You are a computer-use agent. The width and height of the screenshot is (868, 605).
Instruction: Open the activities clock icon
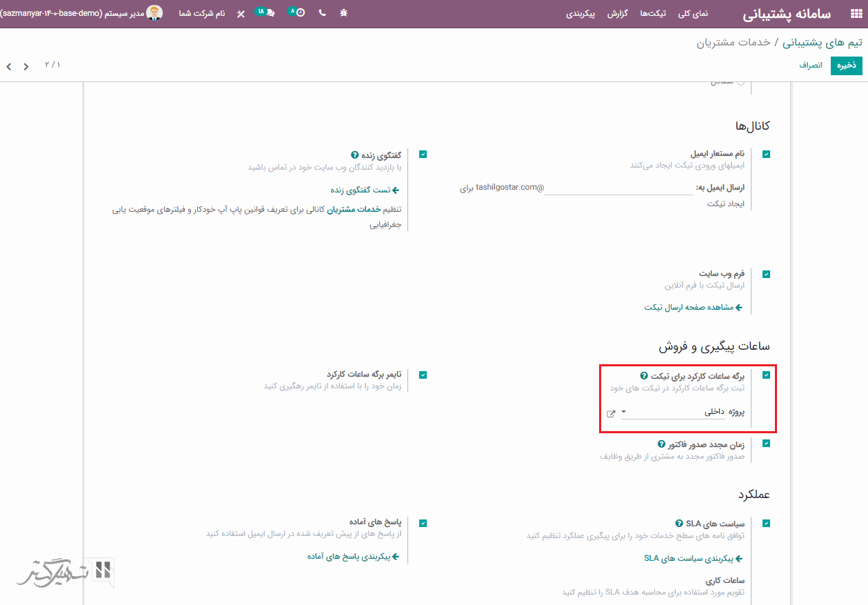pyautogui.click(x=297, y=13)
